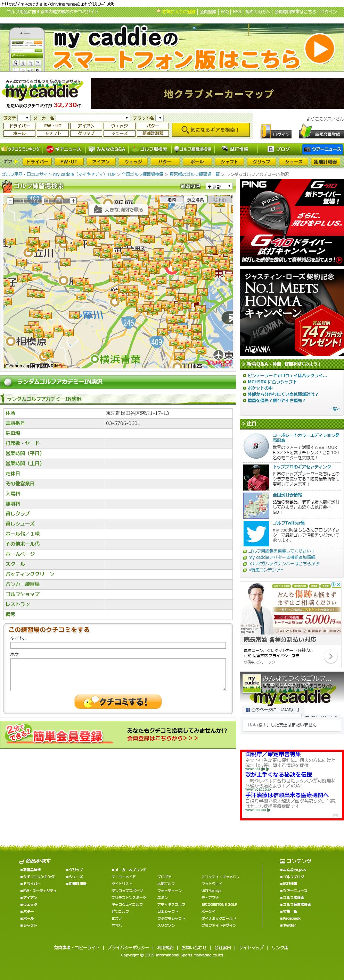Click the map zoom-in plus button

click(73, 201)
